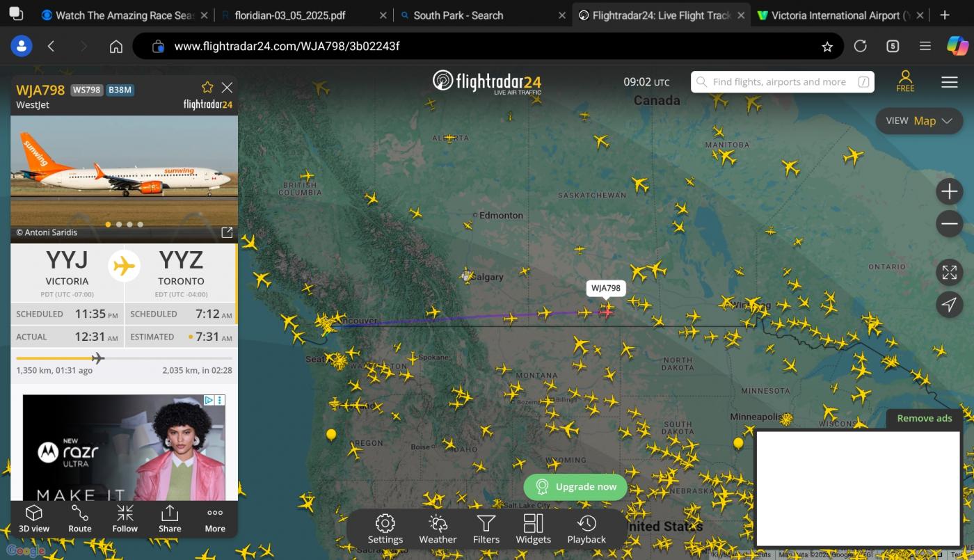Expand the VIEW Map dropdown

[919, 120]
